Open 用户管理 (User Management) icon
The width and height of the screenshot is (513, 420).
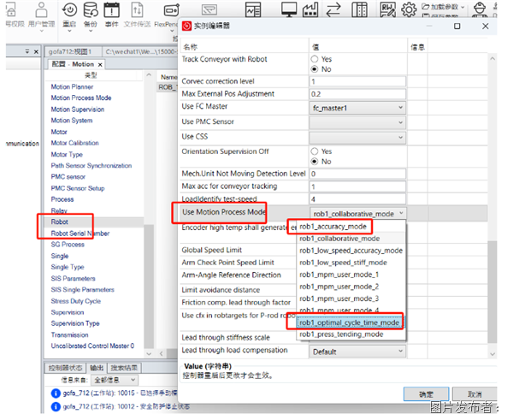(40, 13)
